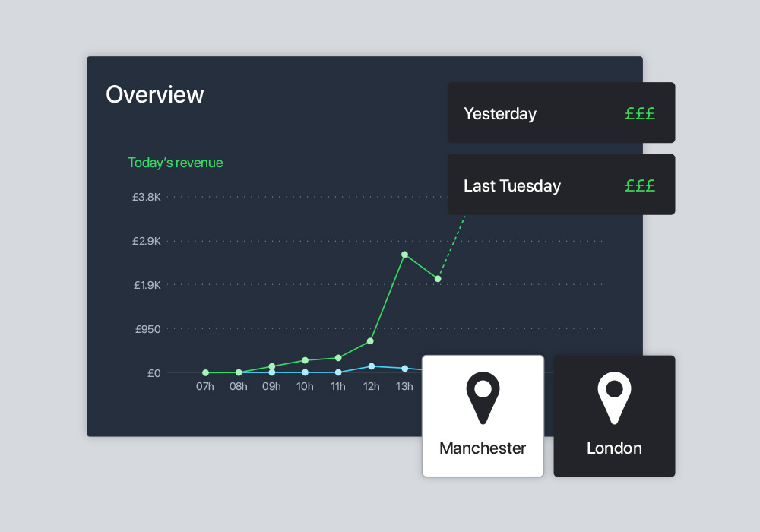The height and width of the screenshot is (532, 760).
Task: Click the Overview heading
Action: (x=154, y=94)
